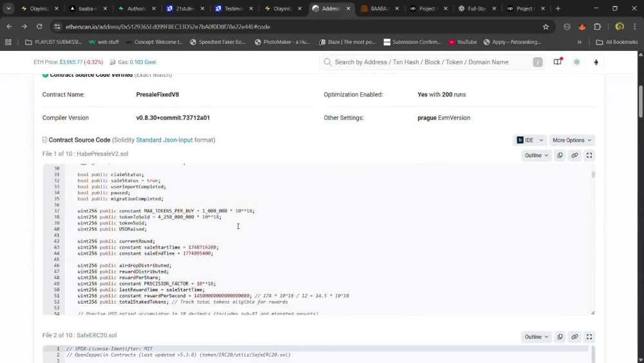Screen dimensions: 644x363
Task: Click the rewardPerSecond code line
Action: point(213,295)
